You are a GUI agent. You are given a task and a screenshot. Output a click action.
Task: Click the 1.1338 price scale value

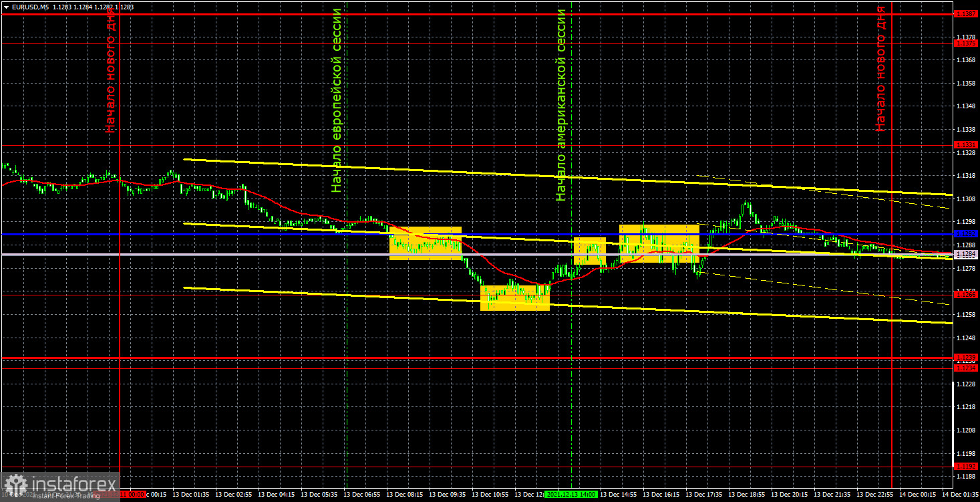coord(966,130)
